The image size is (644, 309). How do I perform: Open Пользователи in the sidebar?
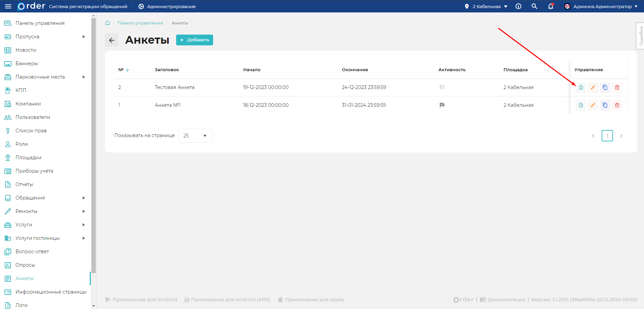coord(33,117)
